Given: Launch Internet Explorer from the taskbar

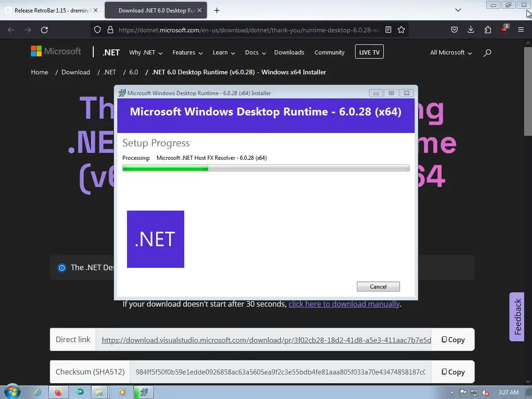Looking at the screenshot, I should 37,392.
